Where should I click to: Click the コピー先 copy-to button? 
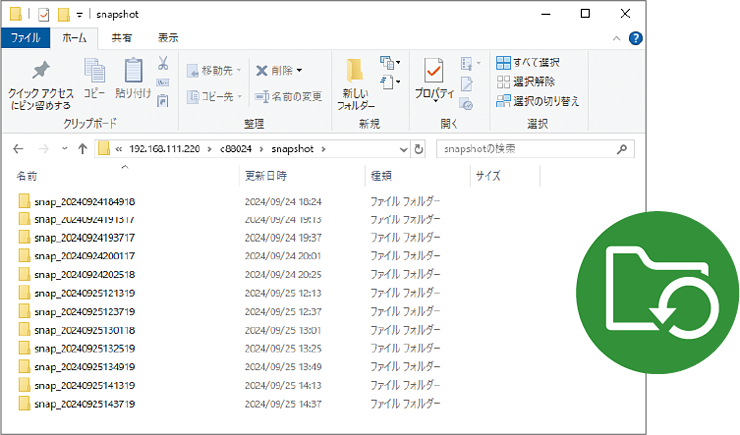coord(214,96)
